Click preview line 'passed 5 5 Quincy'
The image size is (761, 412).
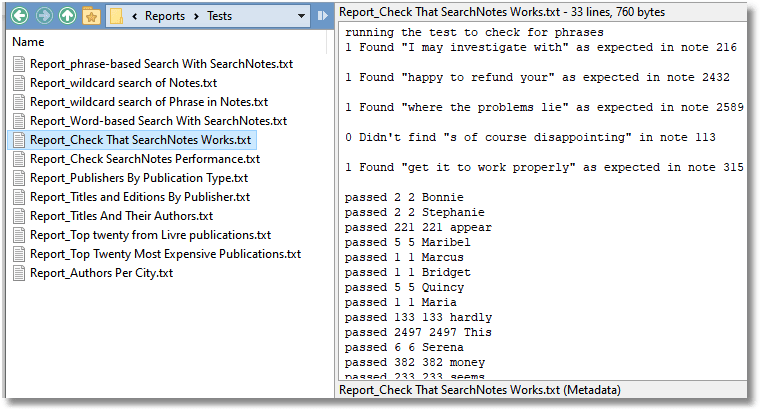404,287
